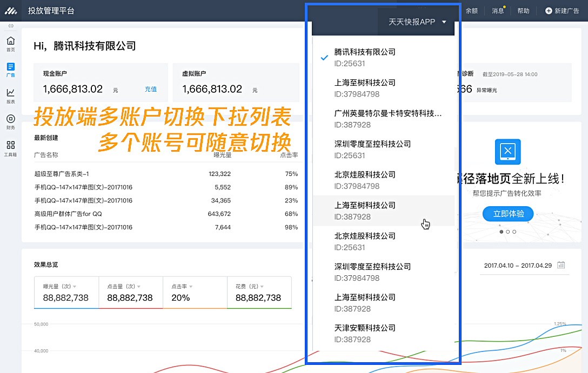Collapse the sidebar with the arrows icon
Screen dimensions: 588x373
pos(11,26)
